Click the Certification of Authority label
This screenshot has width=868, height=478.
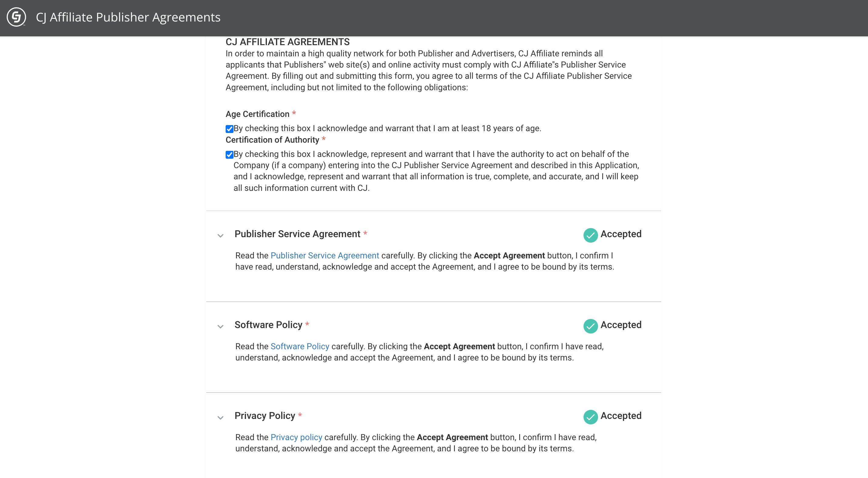click(272, 140)
